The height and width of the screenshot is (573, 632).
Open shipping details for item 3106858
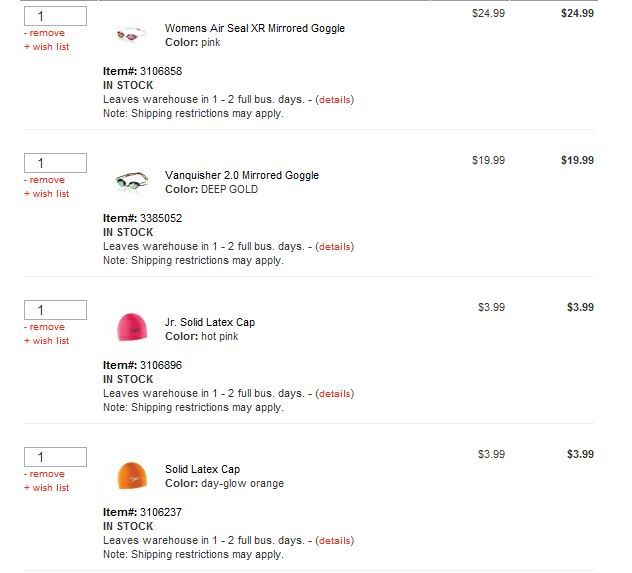pos(334,100)
